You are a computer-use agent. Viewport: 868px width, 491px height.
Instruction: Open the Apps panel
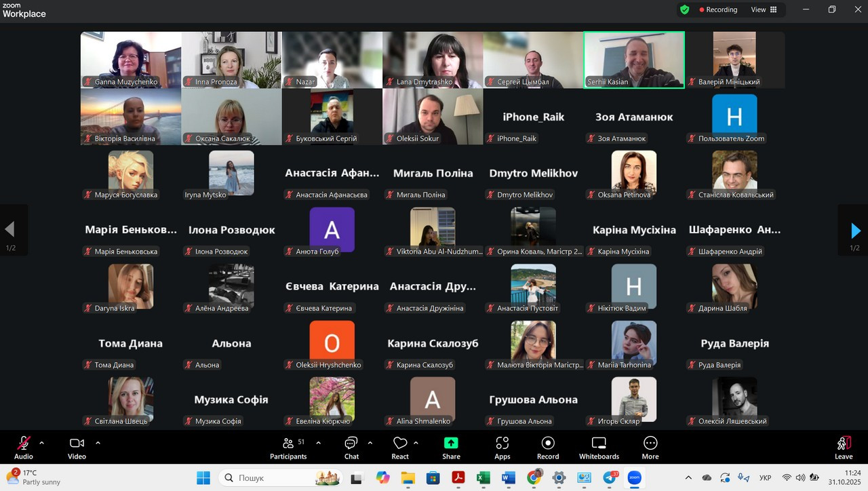[x=502, y=448]
